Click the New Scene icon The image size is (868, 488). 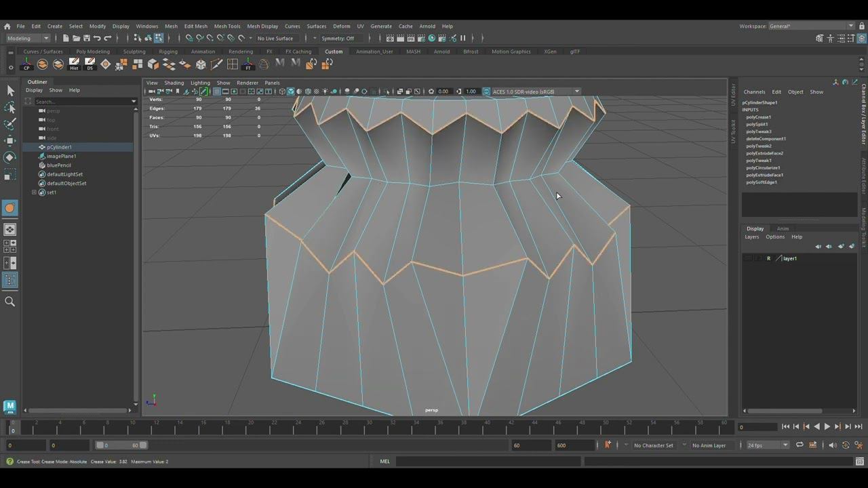click(x=66, y=38)
